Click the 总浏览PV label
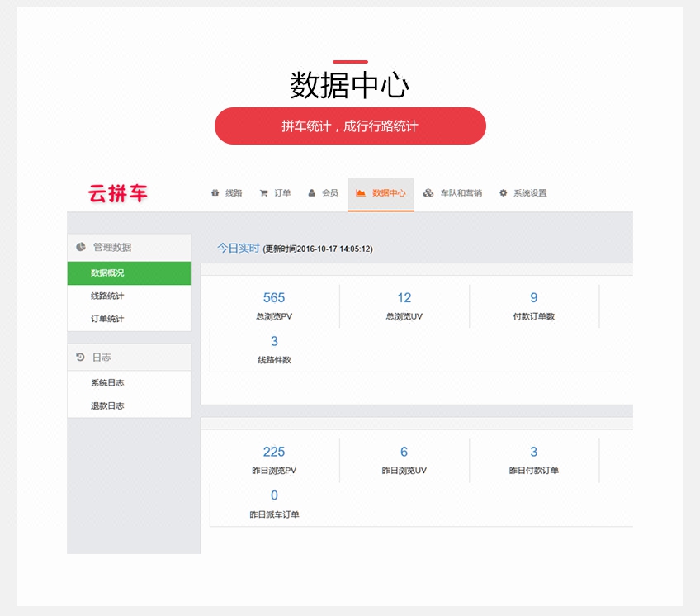 pos(274,316)
